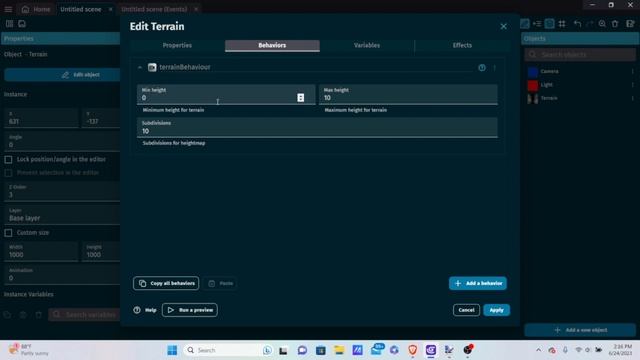Close the Untitled scene (Events) tab
640x360 pixels.
pyautogui.click(x=196, y=9)
